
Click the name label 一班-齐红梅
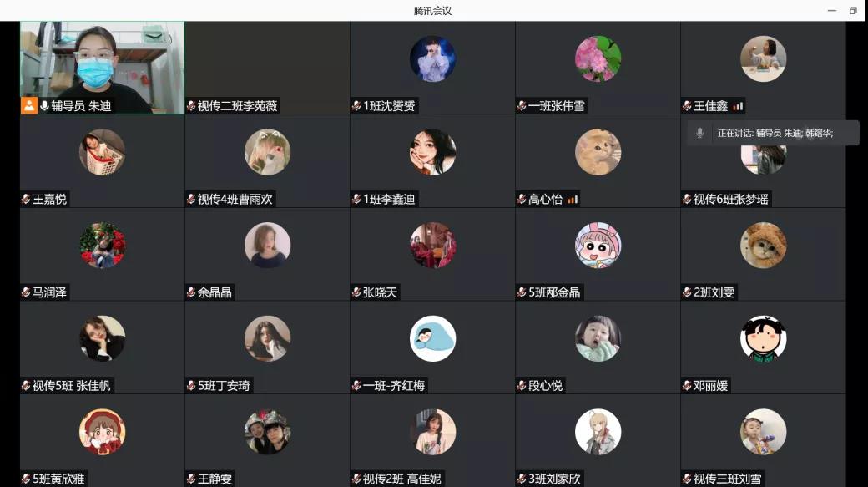[394, 385]
